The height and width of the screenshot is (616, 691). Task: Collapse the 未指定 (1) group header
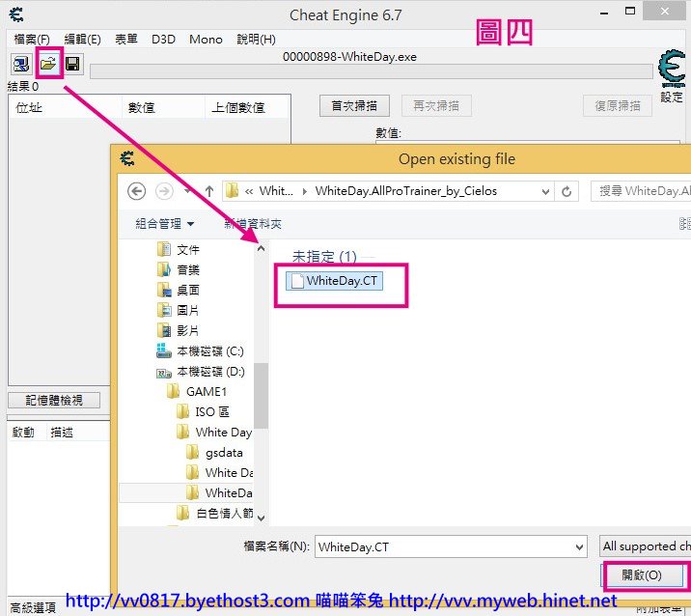pyautogui.click(x=324, y=256)
